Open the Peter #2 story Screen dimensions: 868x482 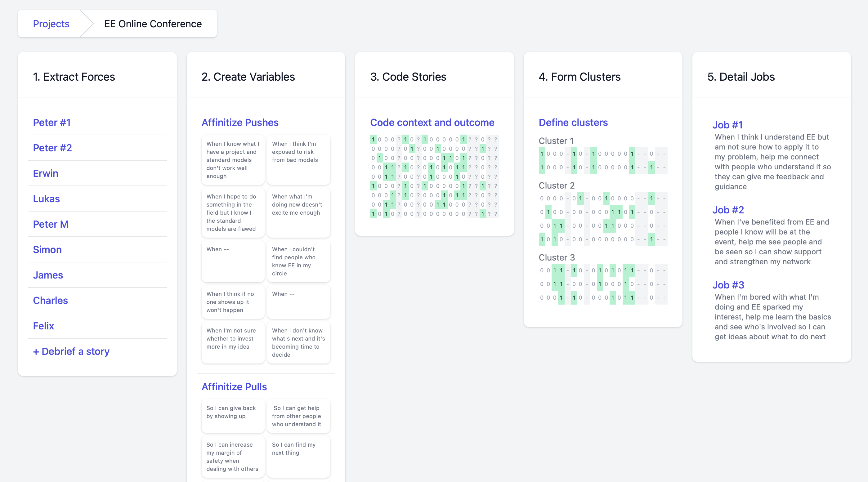52,148
